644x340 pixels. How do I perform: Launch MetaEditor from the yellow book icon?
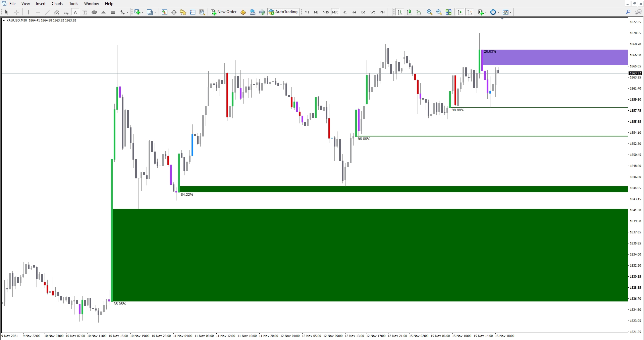click(x=243, y=12)
